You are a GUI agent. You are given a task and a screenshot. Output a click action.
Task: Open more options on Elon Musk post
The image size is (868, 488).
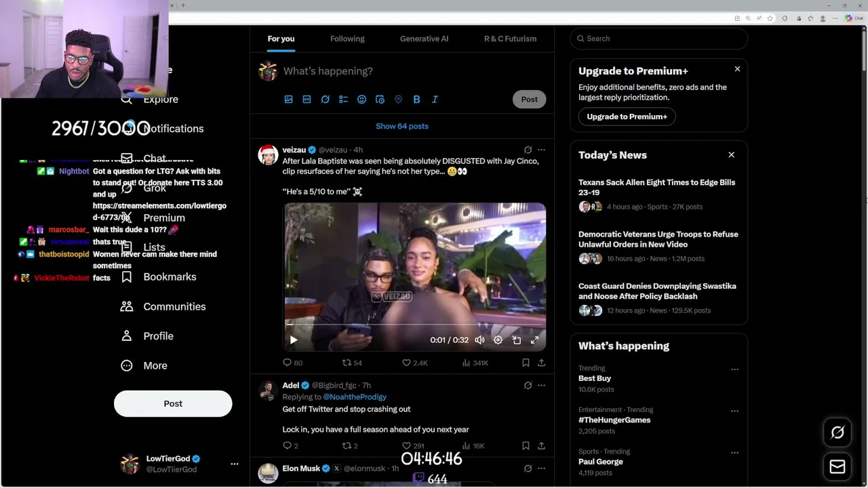click(541, 468)
